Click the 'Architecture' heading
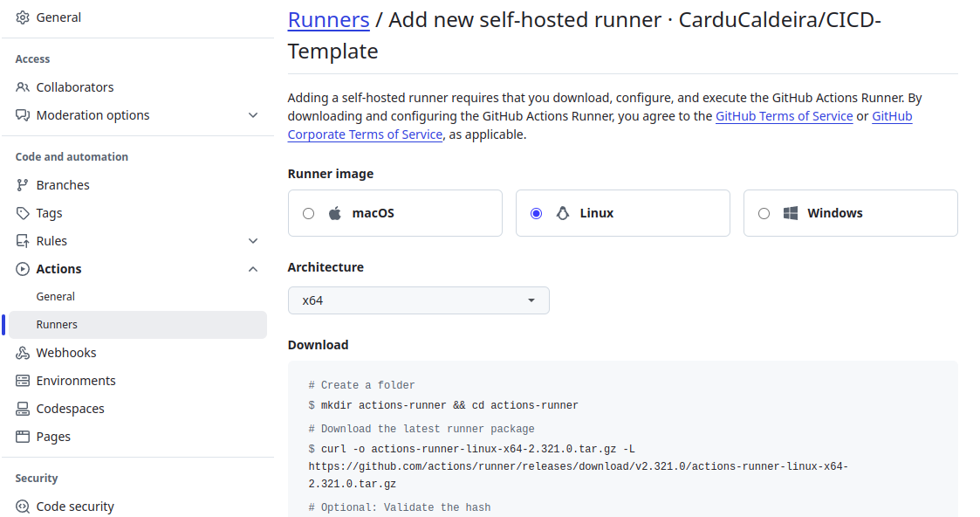Screen dimensions: 980x517 326,267
